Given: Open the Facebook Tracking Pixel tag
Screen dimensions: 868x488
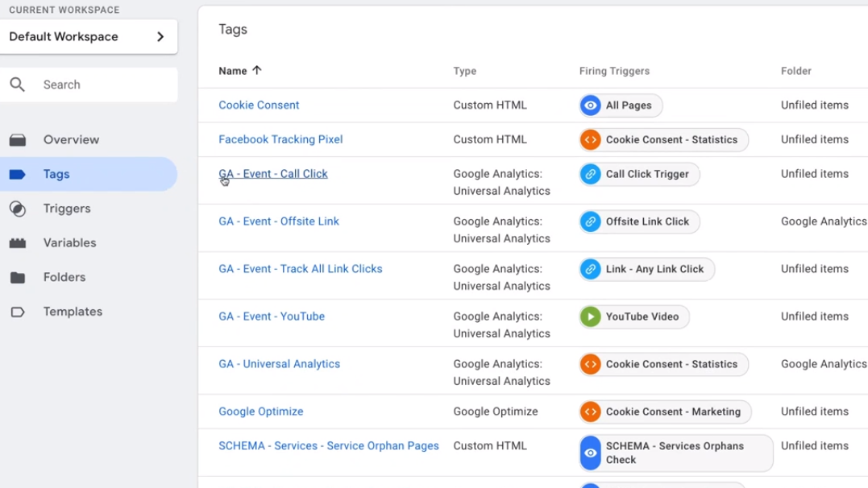Looking at the screenshot, I should tap(280, 139).
